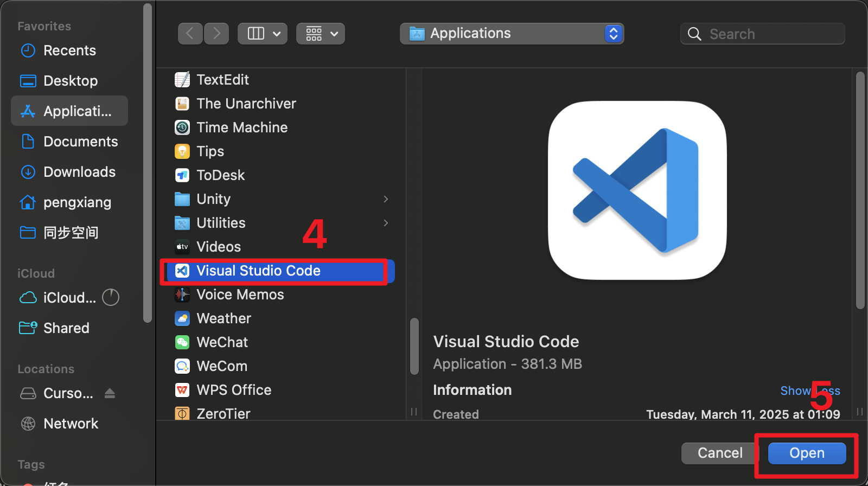Select the ToDesk row name

220,175
